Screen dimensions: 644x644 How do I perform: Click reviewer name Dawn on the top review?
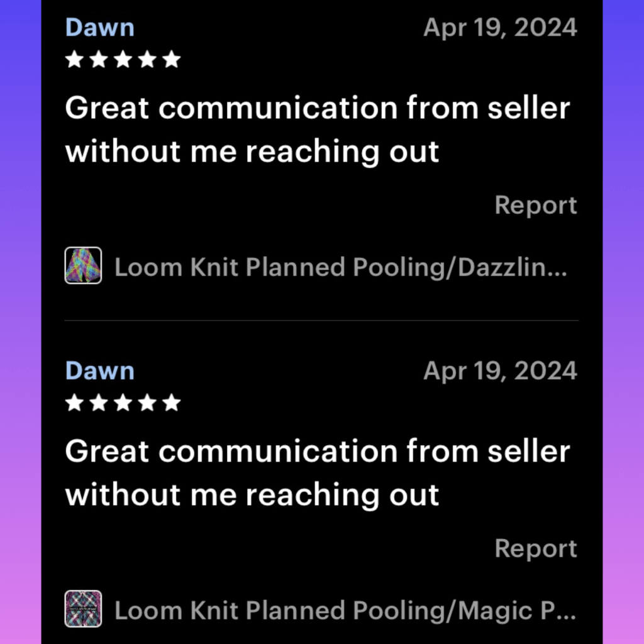pos(99,28)
